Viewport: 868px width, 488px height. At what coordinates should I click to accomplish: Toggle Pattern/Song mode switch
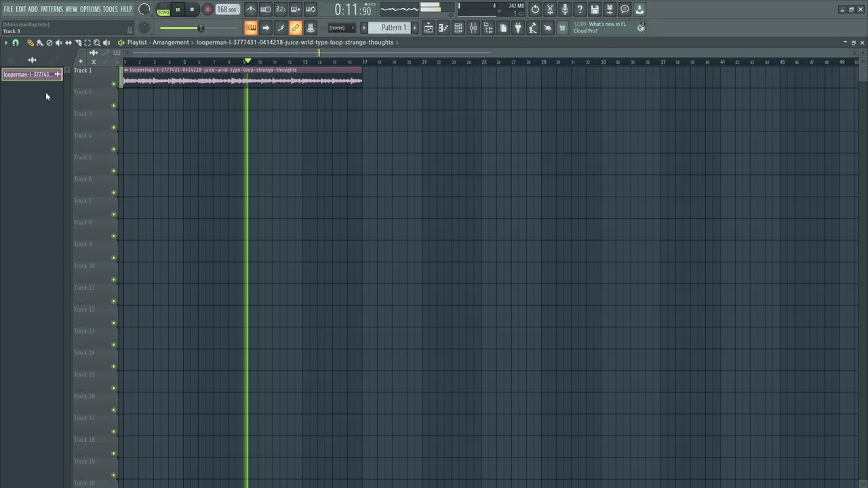click(163, 9)
